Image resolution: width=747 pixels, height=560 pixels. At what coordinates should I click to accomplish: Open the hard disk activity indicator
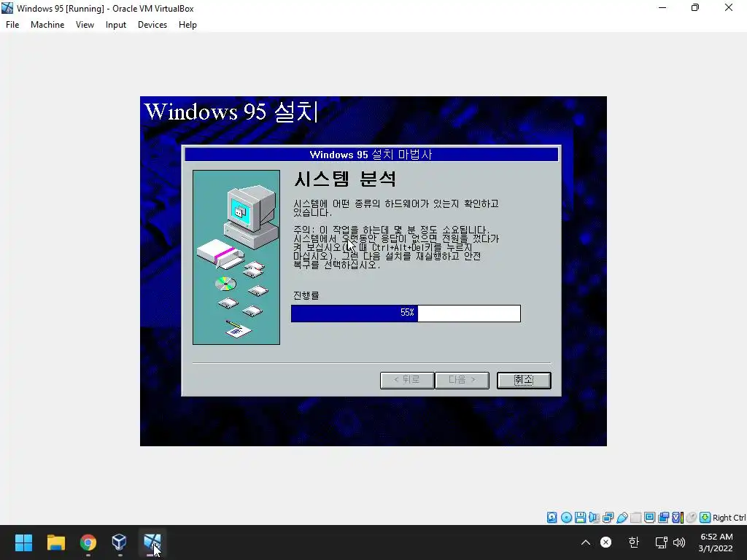(x=551, y=518)
